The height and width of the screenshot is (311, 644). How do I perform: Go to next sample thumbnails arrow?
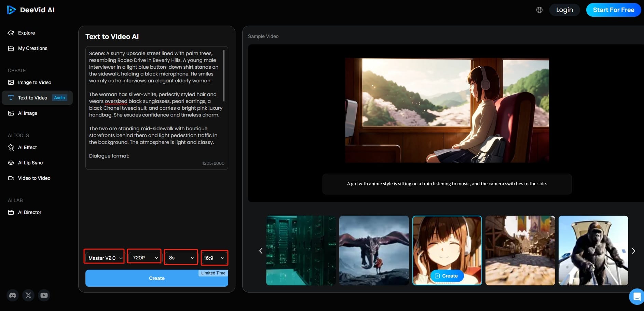633,251
